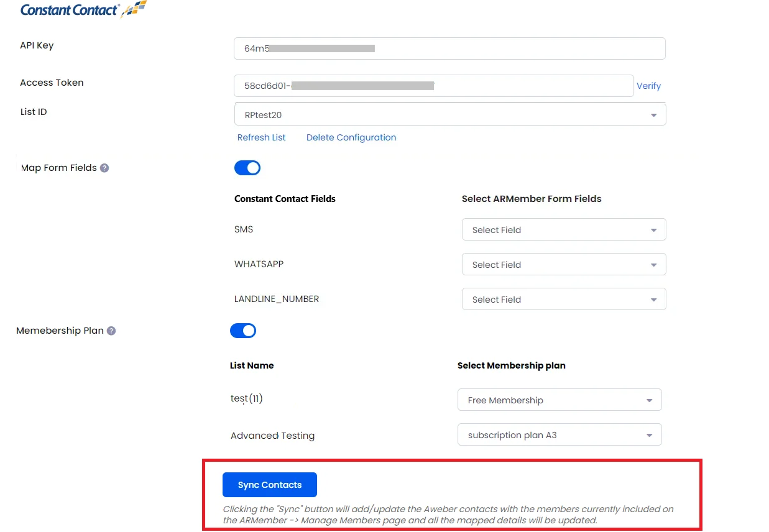Open the test(11) membership plan dropdown

[x=559, y=400]
